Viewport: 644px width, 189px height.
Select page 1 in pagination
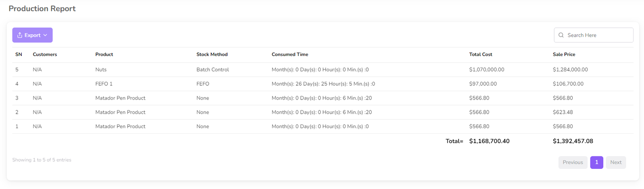(x=597, y=162)
